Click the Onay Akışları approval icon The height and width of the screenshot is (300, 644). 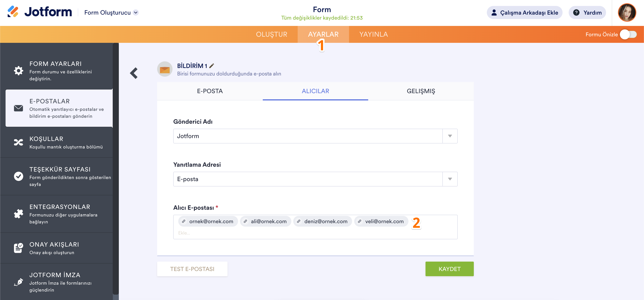19,248
